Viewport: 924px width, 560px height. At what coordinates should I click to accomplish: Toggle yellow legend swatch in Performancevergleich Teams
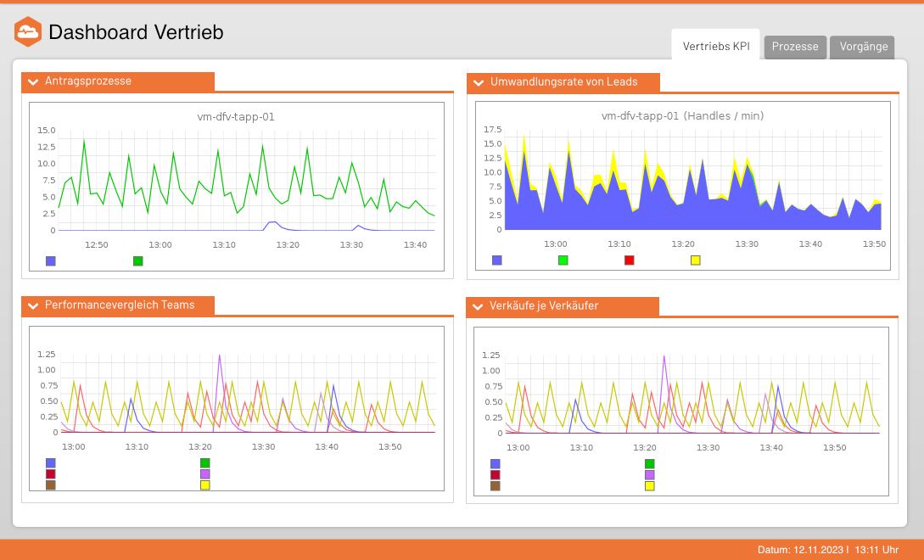205,485
